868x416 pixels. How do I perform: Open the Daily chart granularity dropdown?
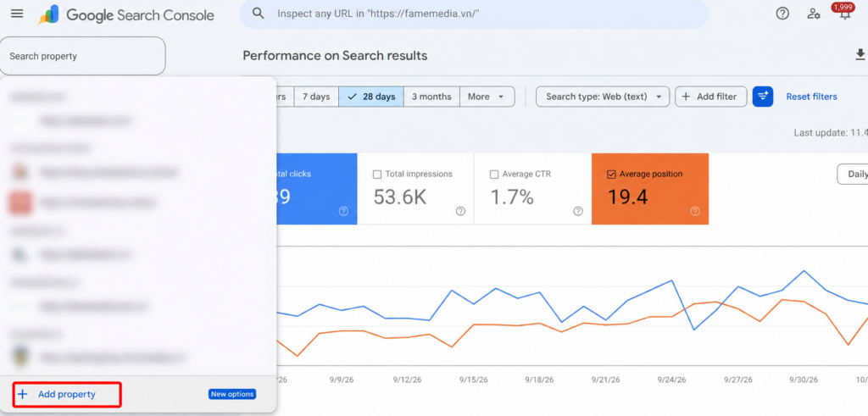[x=853, y=174]
